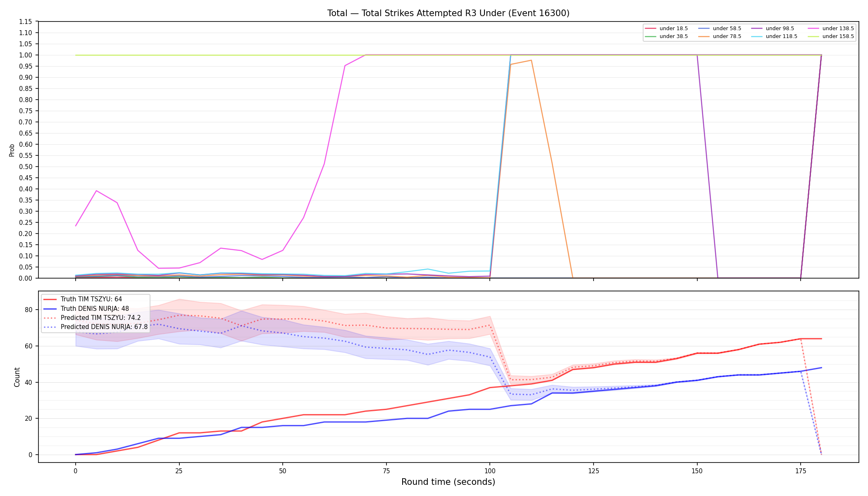The width and height of the screenshot is (868, 496).
Task: Click the 'Prob' y-axis label
Action: point(12,150)
